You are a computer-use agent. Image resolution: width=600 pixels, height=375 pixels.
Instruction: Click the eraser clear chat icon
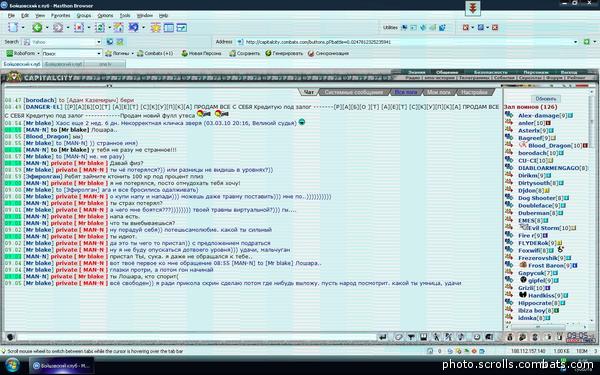click(399, 337)
